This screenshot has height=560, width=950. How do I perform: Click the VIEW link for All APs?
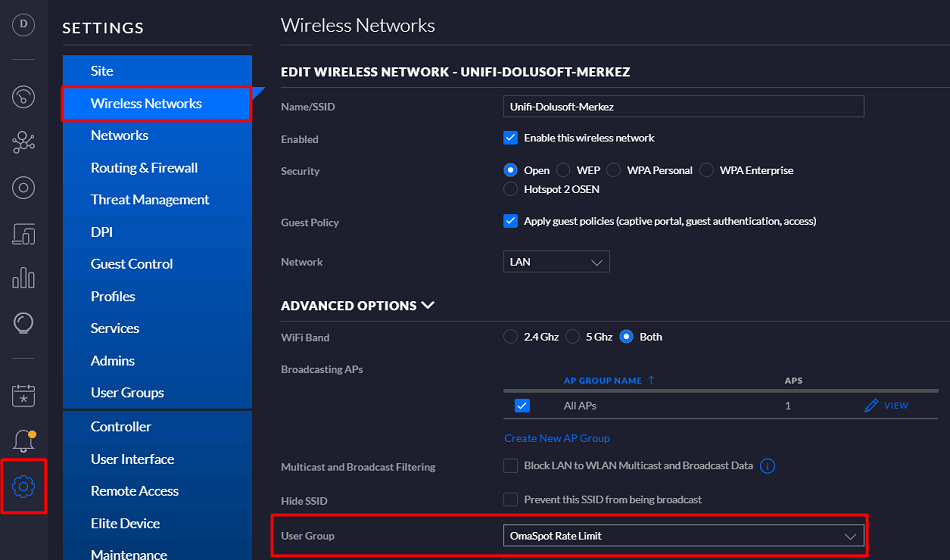[x=896, y=405]
